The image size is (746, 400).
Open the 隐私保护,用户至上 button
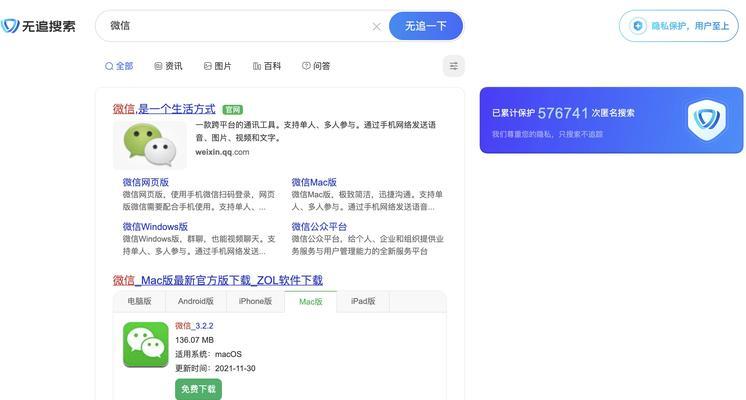pyautogui.click(x=678, y=26)
